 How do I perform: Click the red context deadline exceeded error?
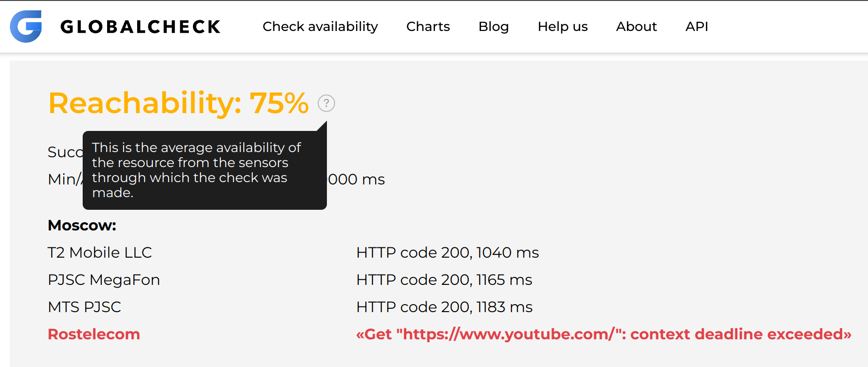click(x=604, y=334)
